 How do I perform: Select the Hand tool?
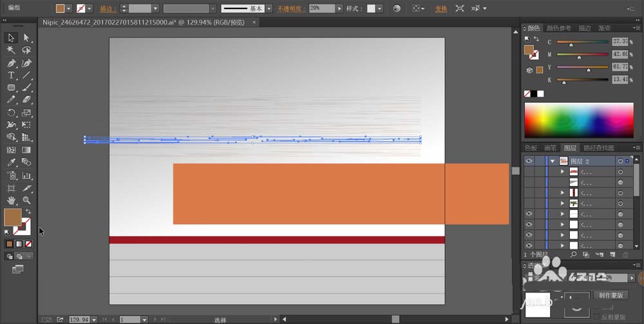11,201
